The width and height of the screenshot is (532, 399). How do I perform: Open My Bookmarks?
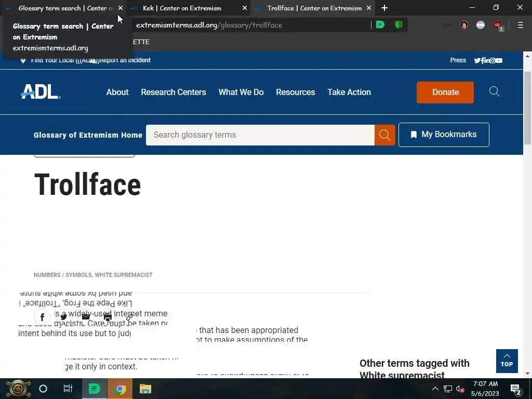444,135
